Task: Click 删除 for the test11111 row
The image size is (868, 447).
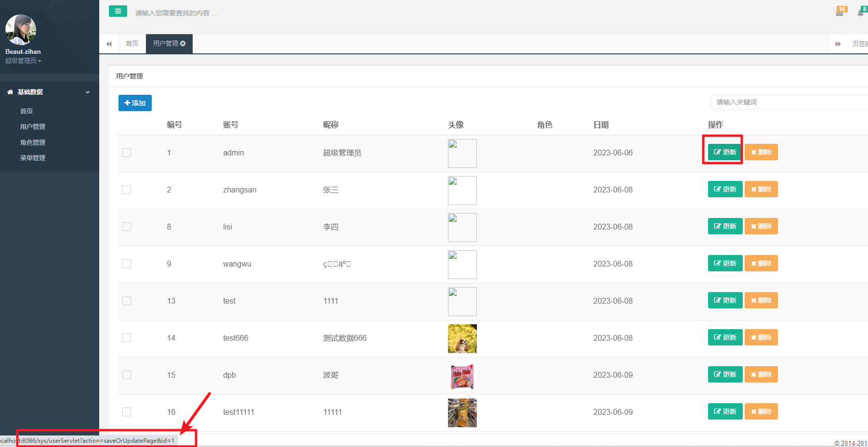Action: [761, 411]
